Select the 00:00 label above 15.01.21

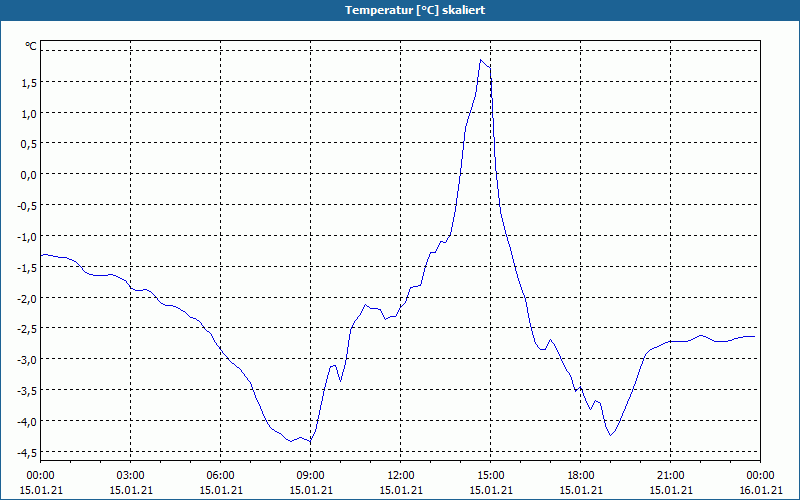click(x=40, y=476)
